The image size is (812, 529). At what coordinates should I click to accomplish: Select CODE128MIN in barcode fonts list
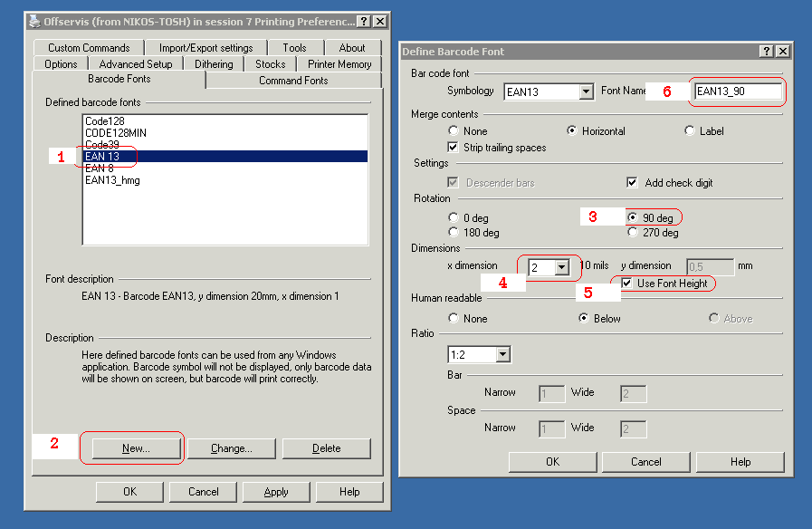pos(116,133)
